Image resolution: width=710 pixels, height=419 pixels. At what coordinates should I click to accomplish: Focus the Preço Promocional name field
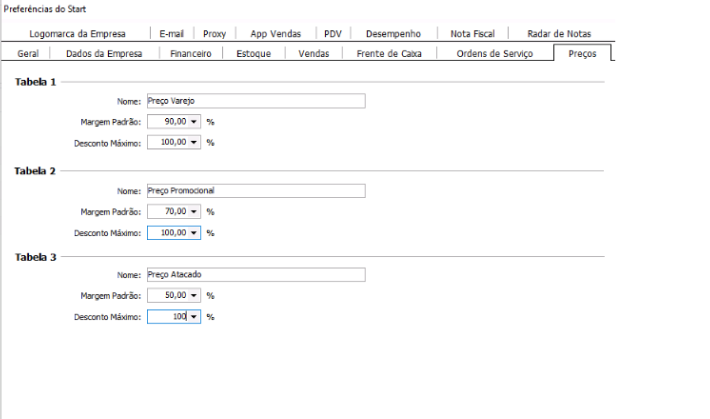(x=255, y=191)
